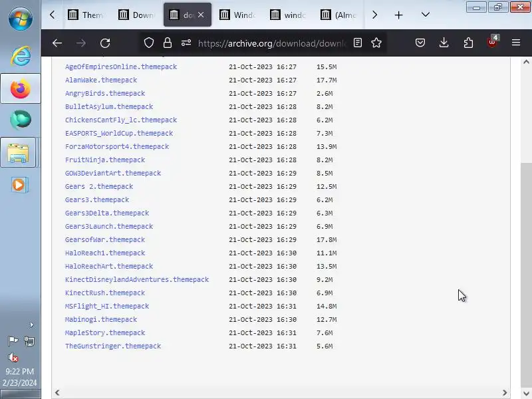Screen dimensions: 532x399
Task: Open the Downloads panel
Action: point(444,43)
